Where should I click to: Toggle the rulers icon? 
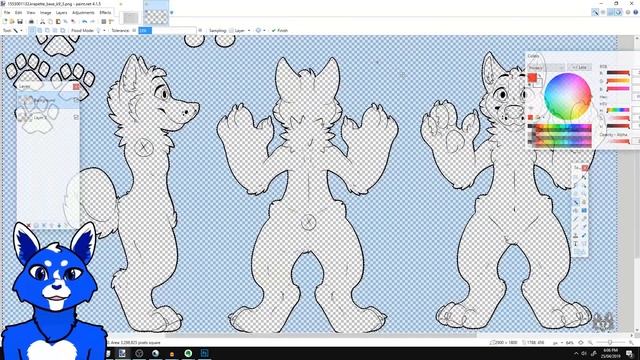tap(111, 22)
